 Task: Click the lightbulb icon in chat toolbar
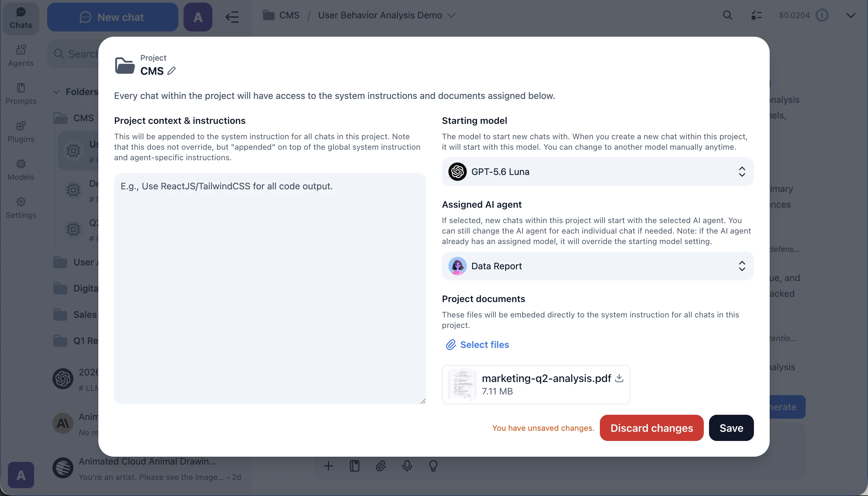click(433, 466)
